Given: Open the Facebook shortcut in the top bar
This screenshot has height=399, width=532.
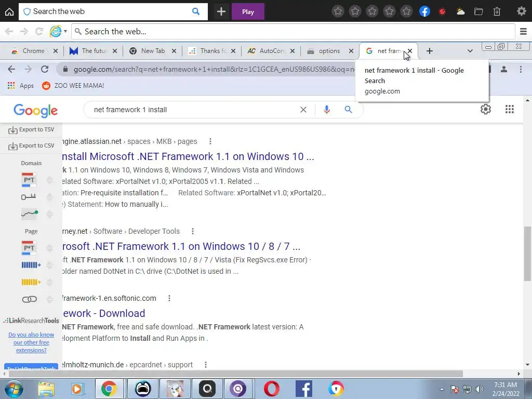Looking at the screenshot, I should pos(424,11).
